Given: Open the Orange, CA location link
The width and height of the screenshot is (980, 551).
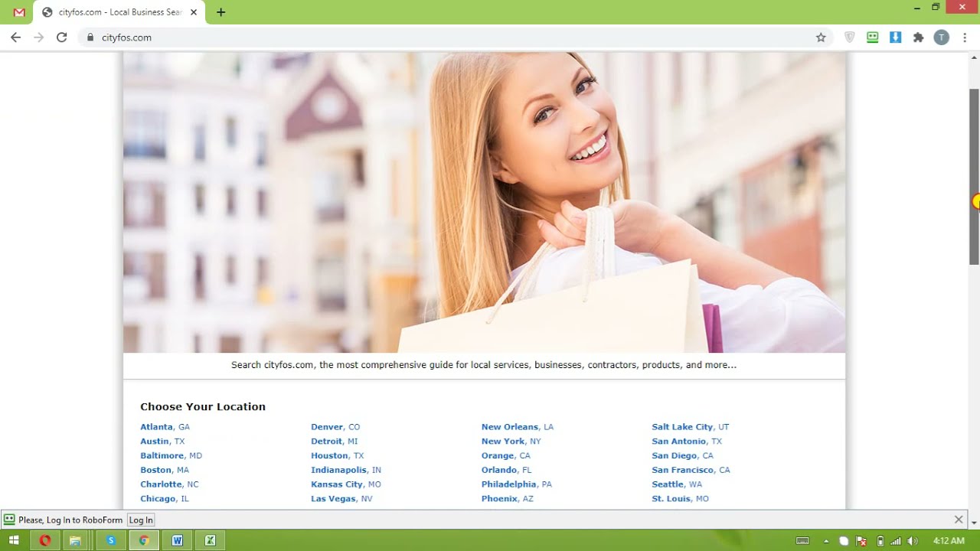Looking at the screenshot, I should [506, 455].
